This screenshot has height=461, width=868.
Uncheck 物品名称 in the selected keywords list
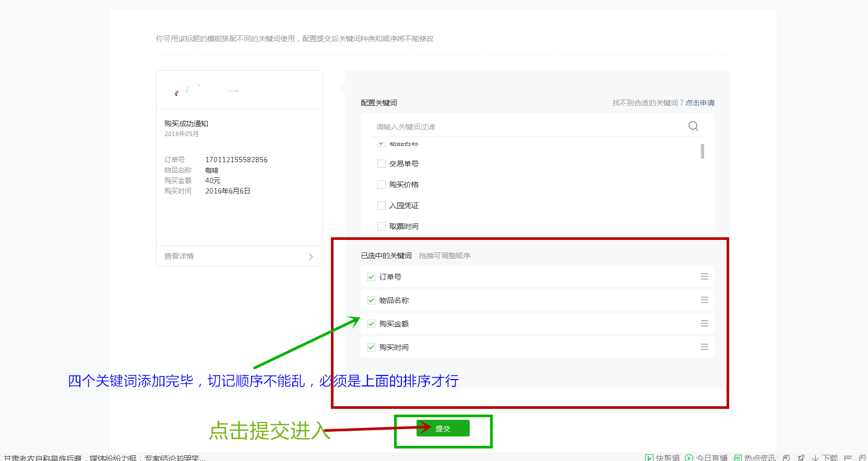click(371, 300)
